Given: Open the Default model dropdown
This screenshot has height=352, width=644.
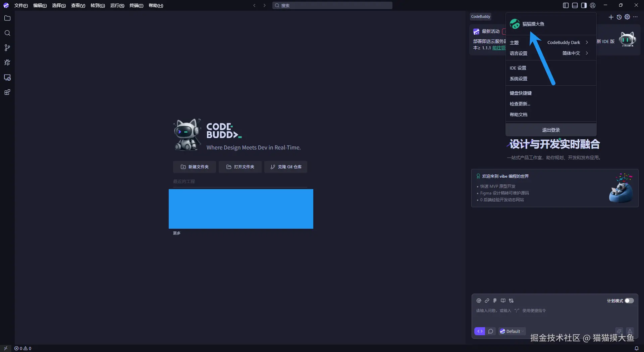Looking at the screenshot, I should 512,331.
